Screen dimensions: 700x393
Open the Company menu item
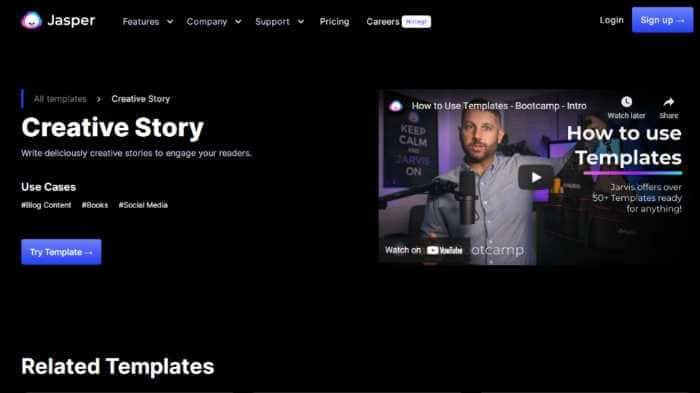(207, 21)
